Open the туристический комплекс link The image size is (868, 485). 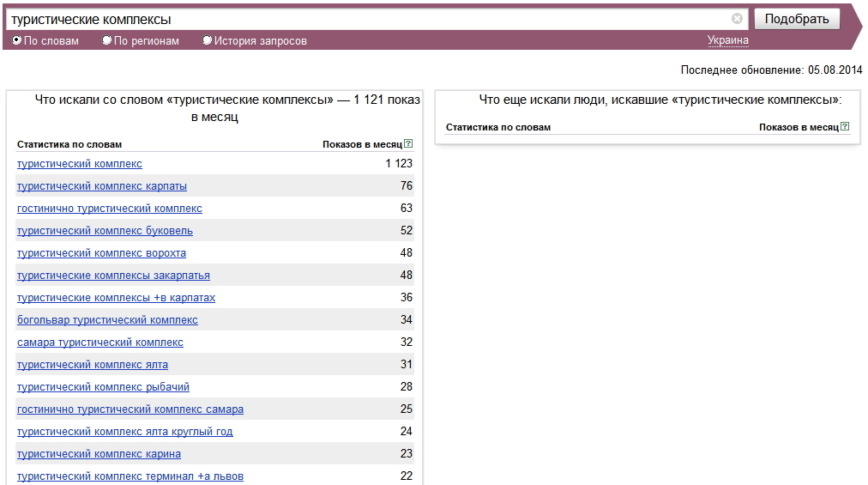pos(80,164)
